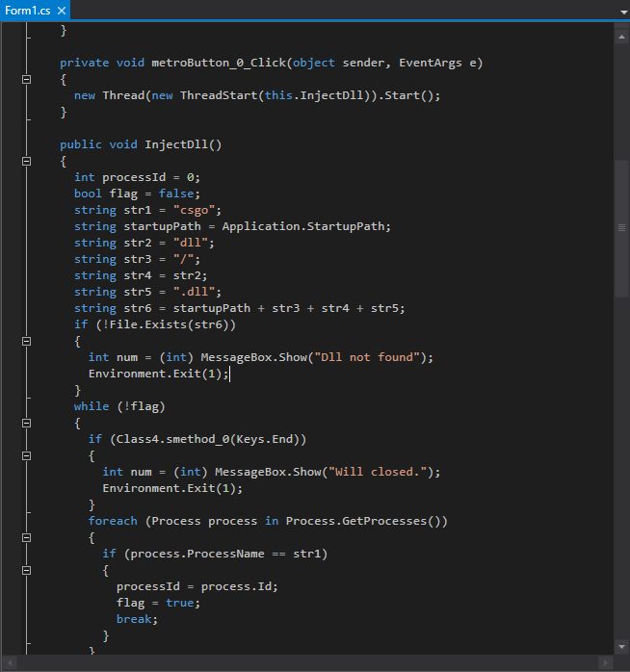Click the 'processId = process.Id;' line
This screenshot has width=630, height=672.
tap(197, 586)
